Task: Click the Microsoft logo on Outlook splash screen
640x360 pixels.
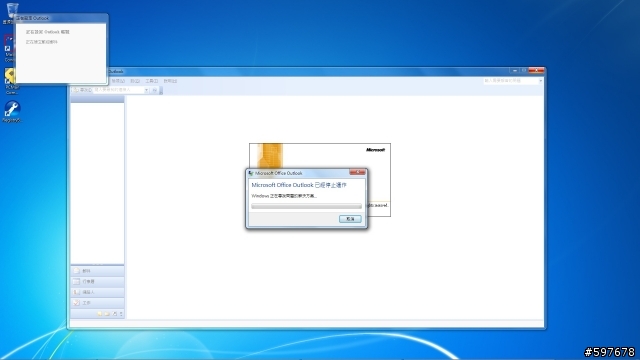Action: (375, 150)
